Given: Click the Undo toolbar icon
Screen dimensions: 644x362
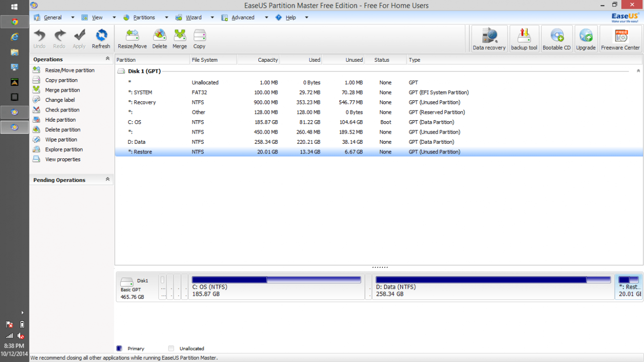Looking at the screenshot, I should coord(40,39).
